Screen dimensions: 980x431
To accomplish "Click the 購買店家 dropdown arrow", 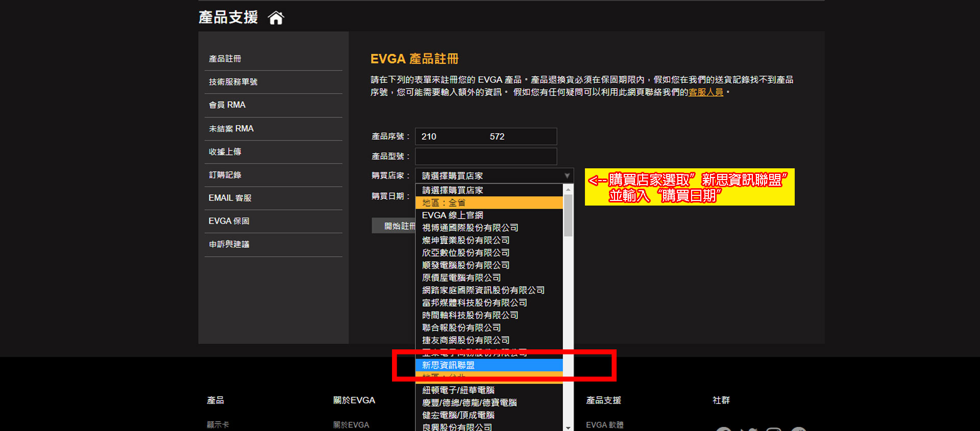I will coord(567,175).
